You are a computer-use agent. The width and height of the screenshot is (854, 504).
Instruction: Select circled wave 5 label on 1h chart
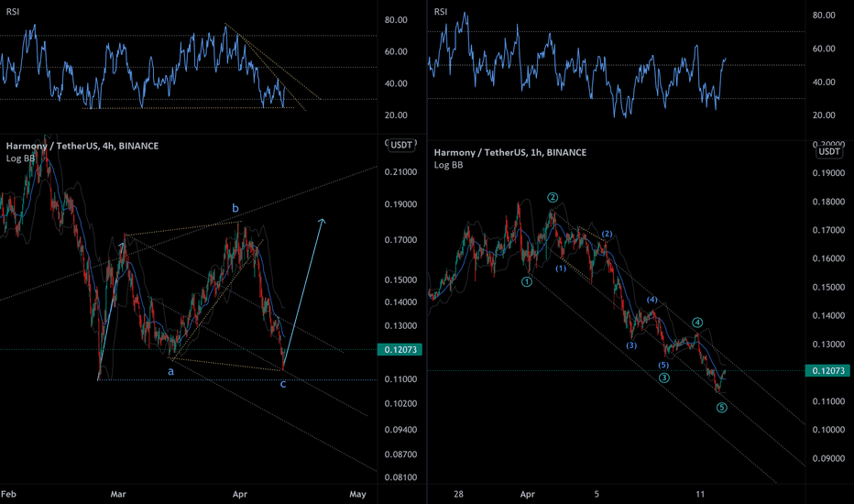[722, 408]
